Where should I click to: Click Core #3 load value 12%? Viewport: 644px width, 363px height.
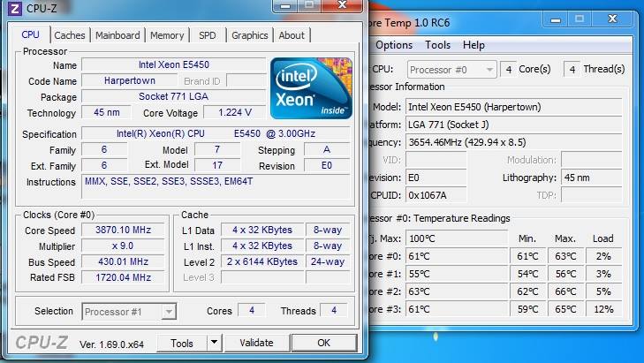point(603,309)
